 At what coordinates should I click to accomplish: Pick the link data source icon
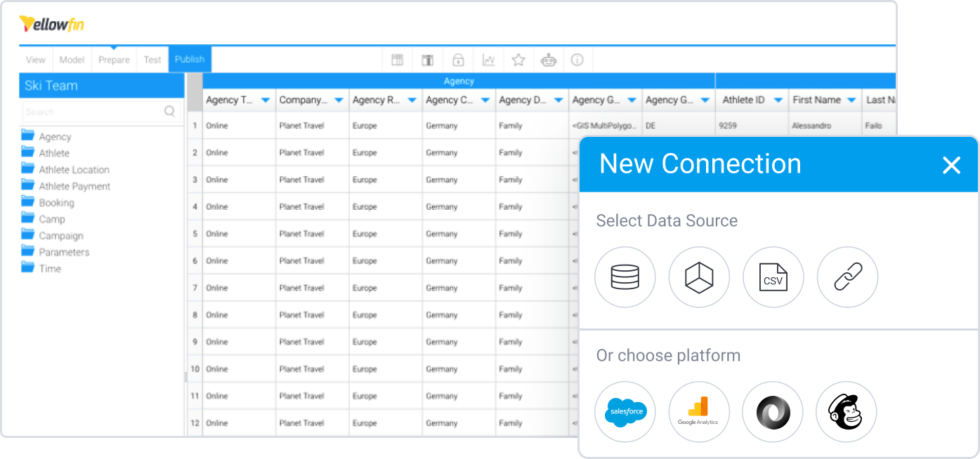847,277
